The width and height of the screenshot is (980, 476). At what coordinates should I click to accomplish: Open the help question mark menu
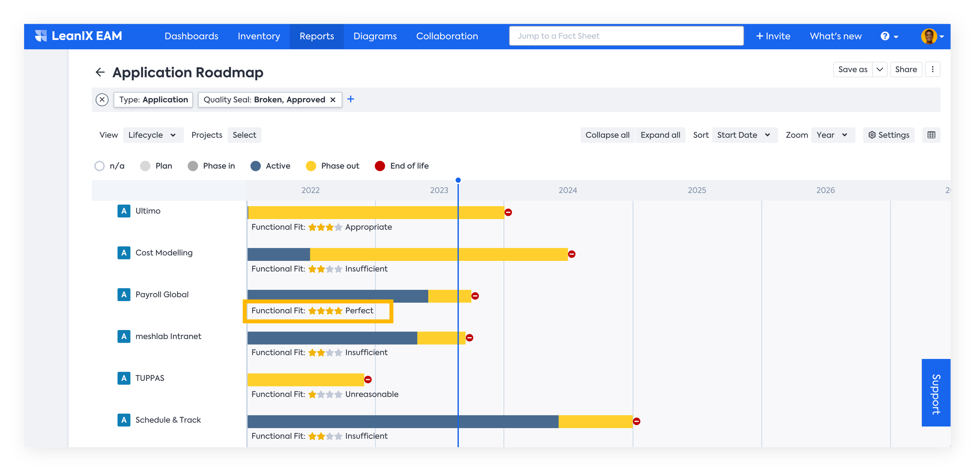(x=889, y=36)
